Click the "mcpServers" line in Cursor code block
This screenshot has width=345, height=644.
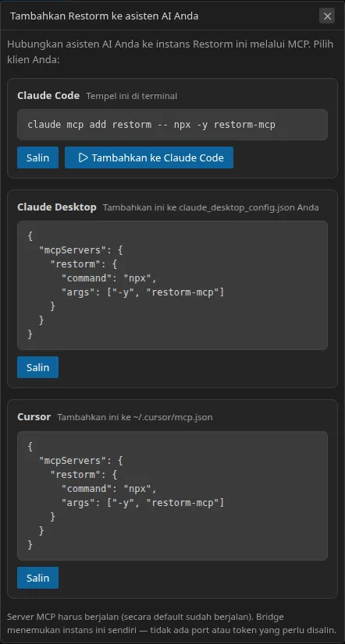click(x=81, y=461)
